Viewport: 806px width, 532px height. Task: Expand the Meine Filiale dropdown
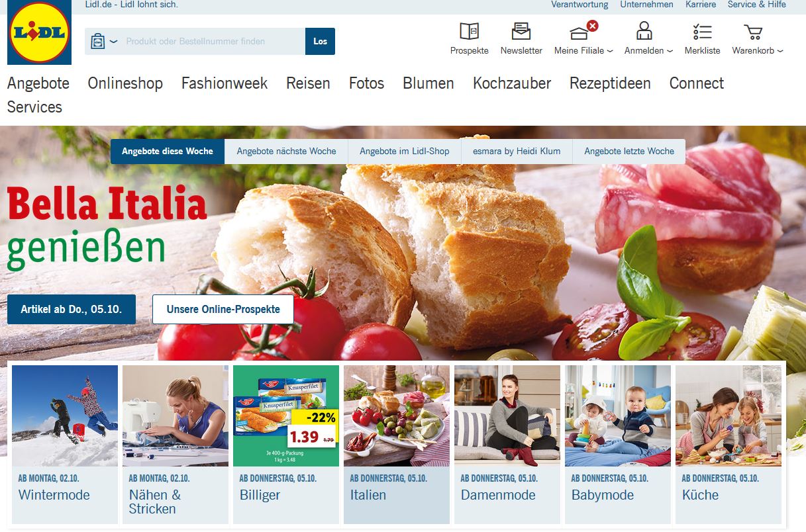pos(610,51)
